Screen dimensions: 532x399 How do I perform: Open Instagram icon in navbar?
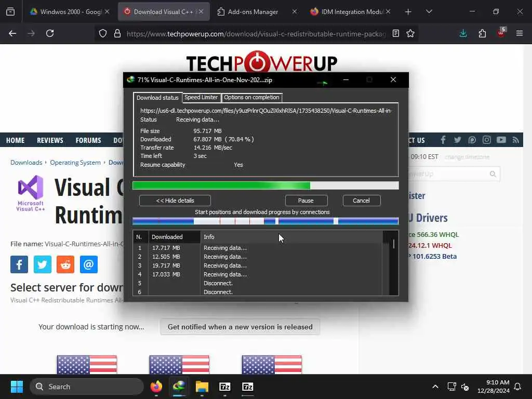tap(486, 140)
